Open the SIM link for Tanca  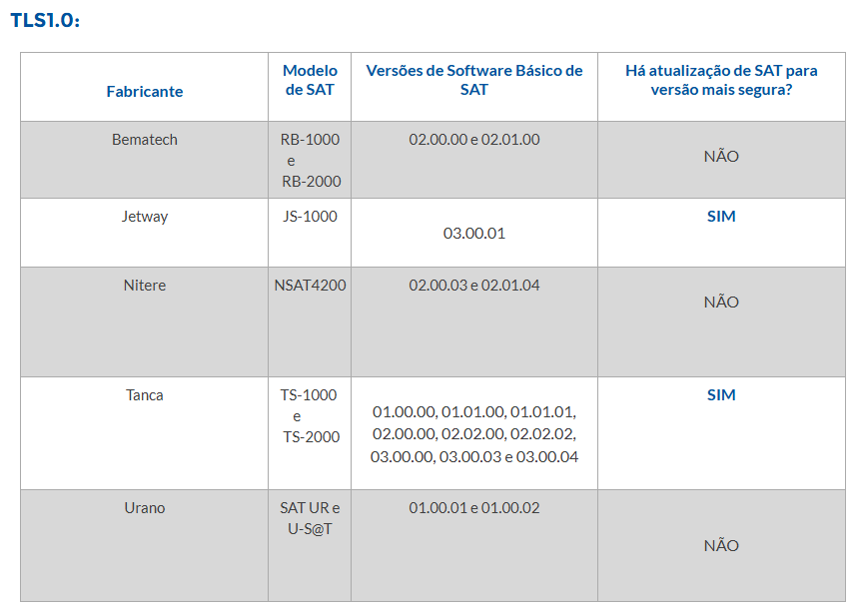coord(721,394)
